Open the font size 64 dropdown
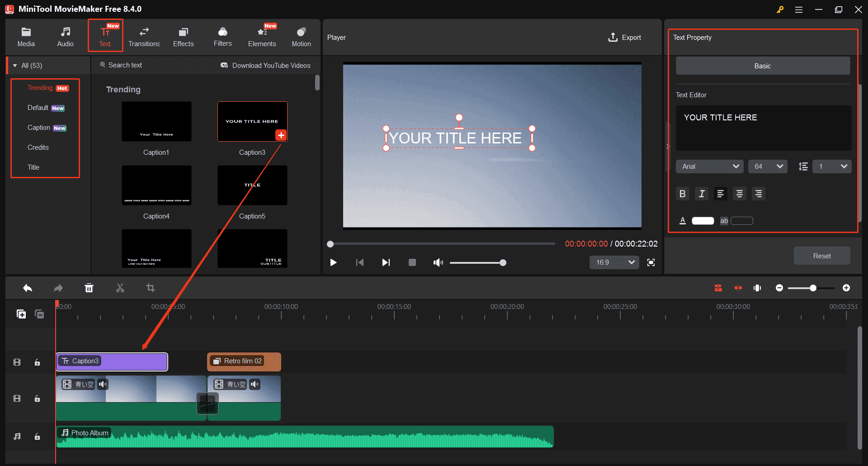 [x=767, y=166]
